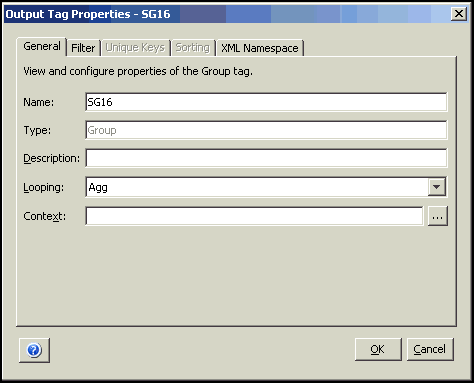The image size is (474, 383).
Task: Click the Description label
Action: (52, 158)
